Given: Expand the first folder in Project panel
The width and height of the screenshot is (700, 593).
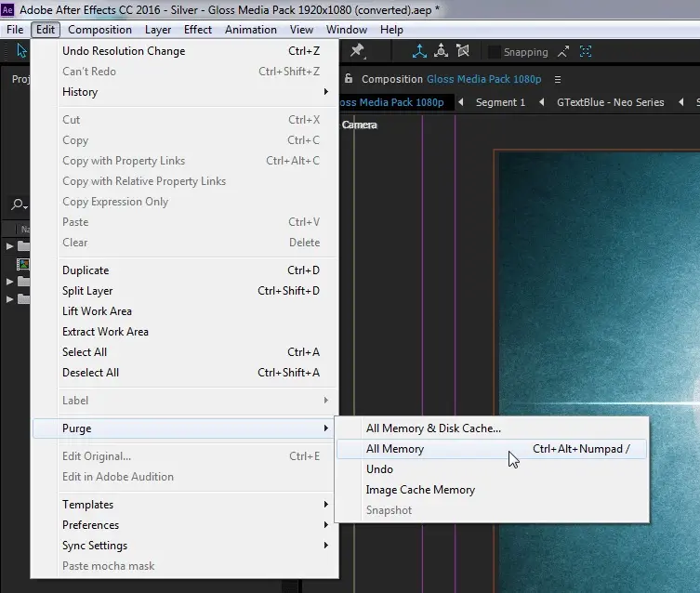Looking at the screenshot, I should [x=10, y=246].
